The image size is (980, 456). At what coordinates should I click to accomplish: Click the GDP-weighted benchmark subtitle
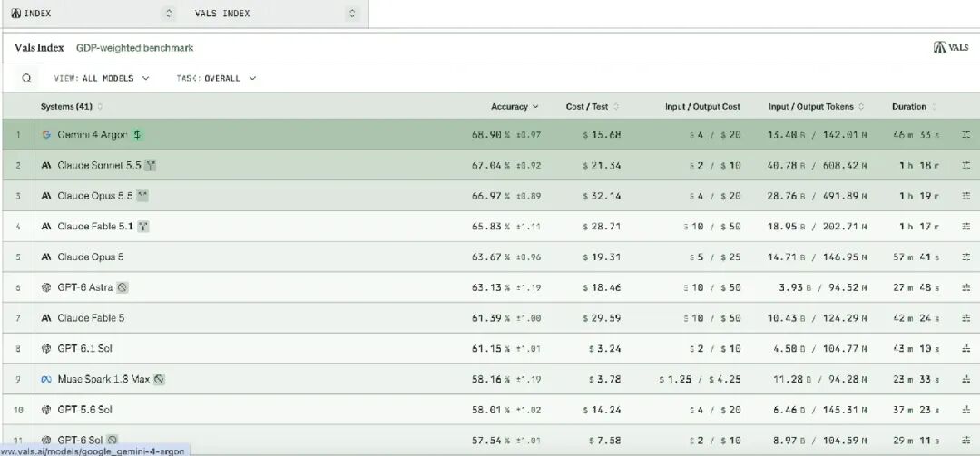pyautogui.click(x=135, y=47)
